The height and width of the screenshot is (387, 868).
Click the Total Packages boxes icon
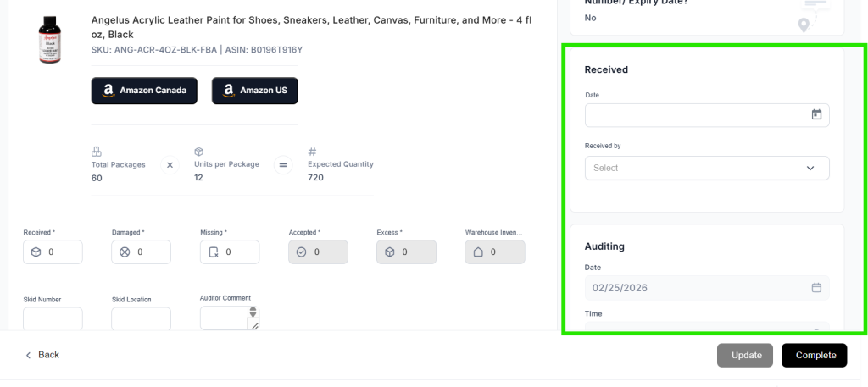point(97,152)
